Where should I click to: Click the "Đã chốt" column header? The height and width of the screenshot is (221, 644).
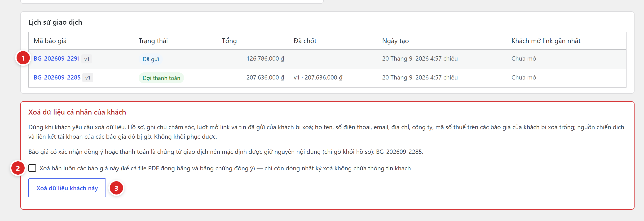[x=305, y=41]
